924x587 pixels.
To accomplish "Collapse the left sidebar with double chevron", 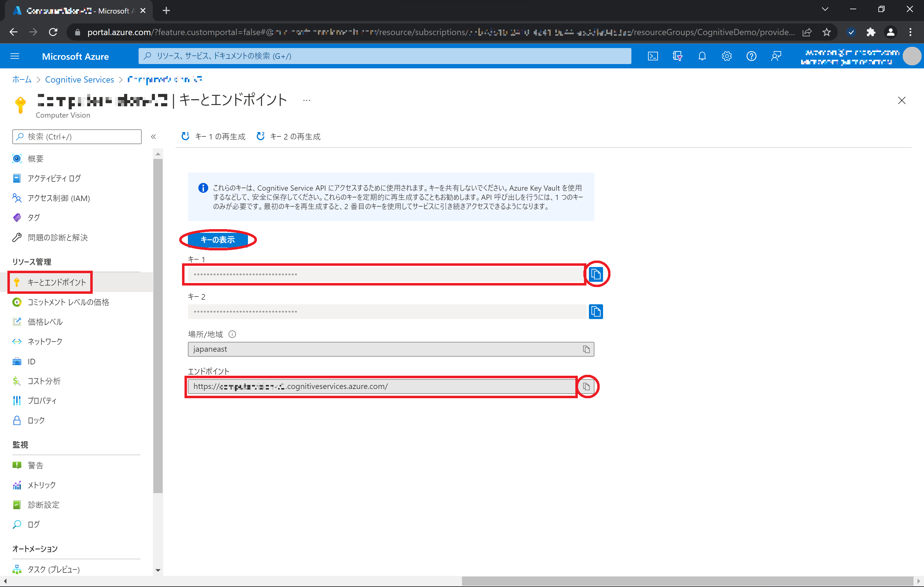I will pyautogui.click(x=153, y=136).
